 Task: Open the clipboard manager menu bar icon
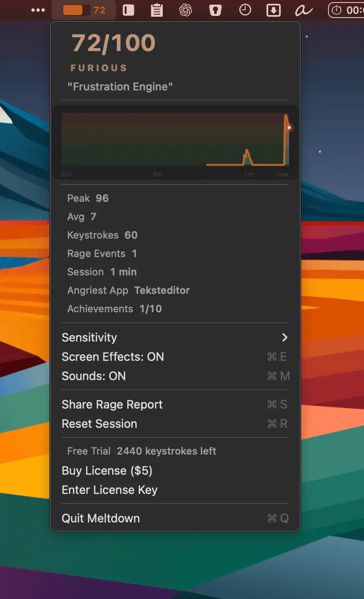coord(157,10)
